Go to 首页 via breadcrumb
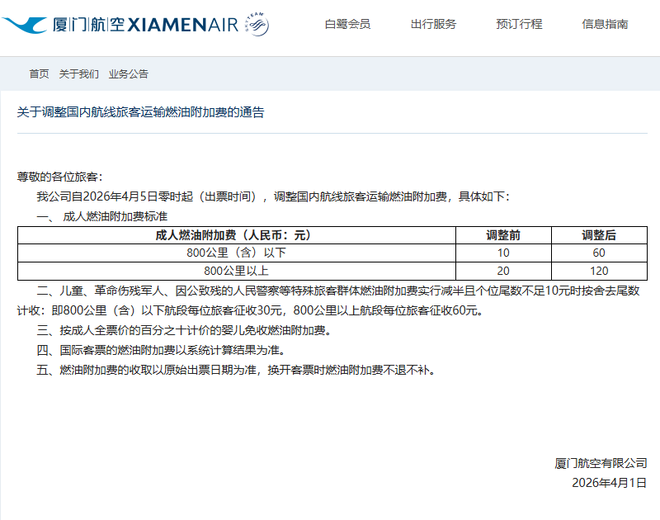Screen dimensions: 660x520 pyautogui.click(x=39, y=74)
